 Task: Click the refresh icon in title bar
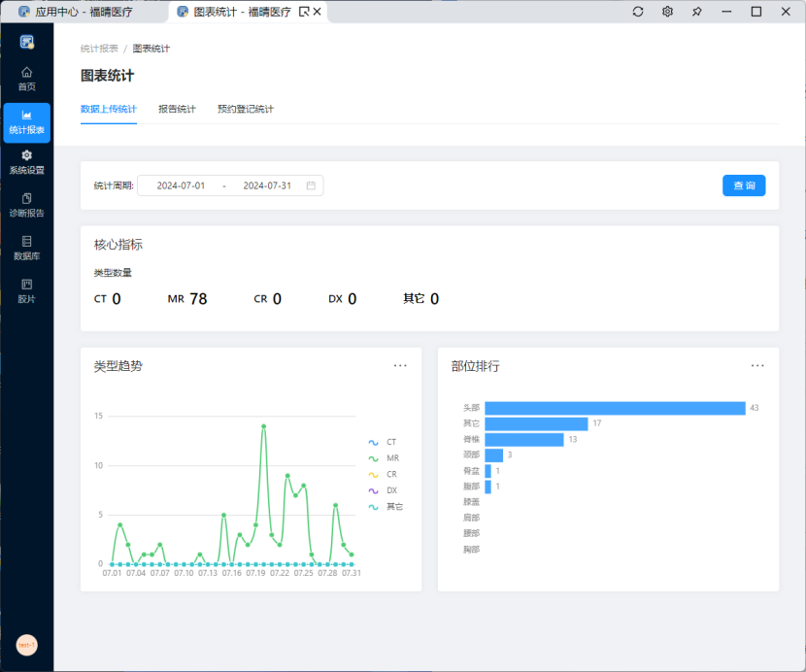pos(638,12)
